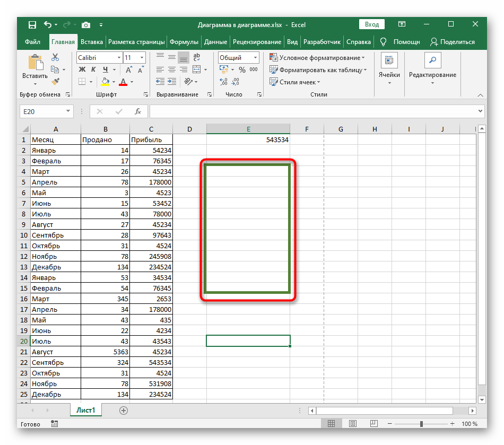Center text horizontally

(x=172, y=69)
